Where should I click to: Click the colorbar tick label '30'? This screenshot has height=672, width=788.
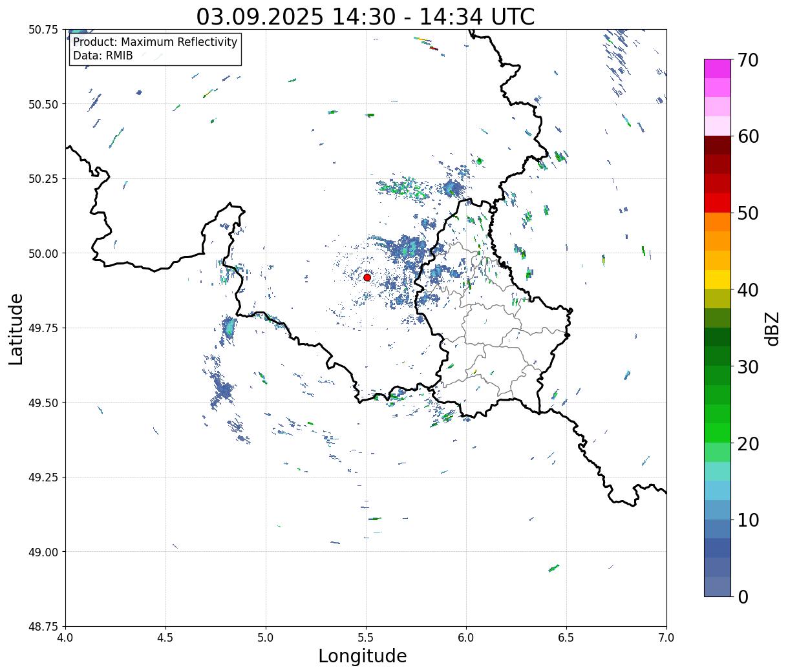(x=748, y=366)
